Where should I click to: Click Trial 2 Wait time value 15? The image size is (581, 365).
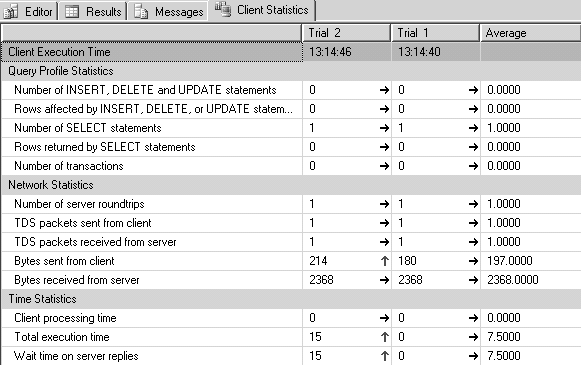tap(315, 356)
